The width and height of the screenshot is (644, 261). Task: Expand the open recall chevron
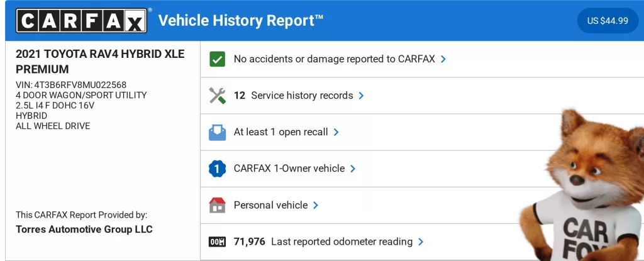click(336, 132)
